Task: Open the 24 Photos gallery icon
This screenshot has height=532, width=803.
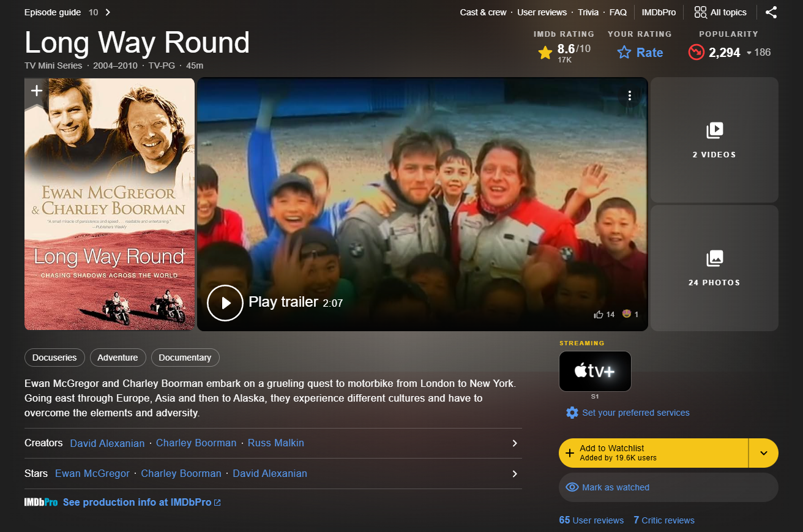Action: click(714, 258)
